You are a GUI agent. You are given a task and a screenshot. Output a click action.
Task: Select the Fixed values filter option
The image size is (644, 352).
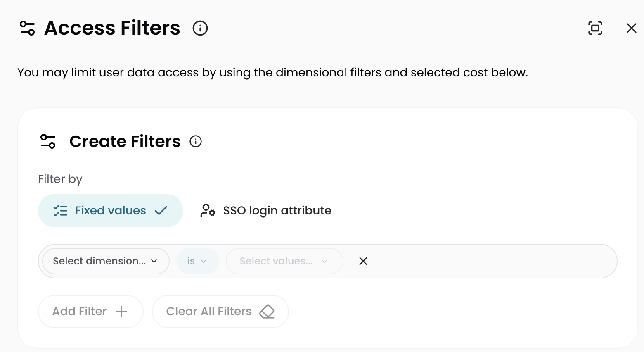pyautogui.click(x=111, y=211)
